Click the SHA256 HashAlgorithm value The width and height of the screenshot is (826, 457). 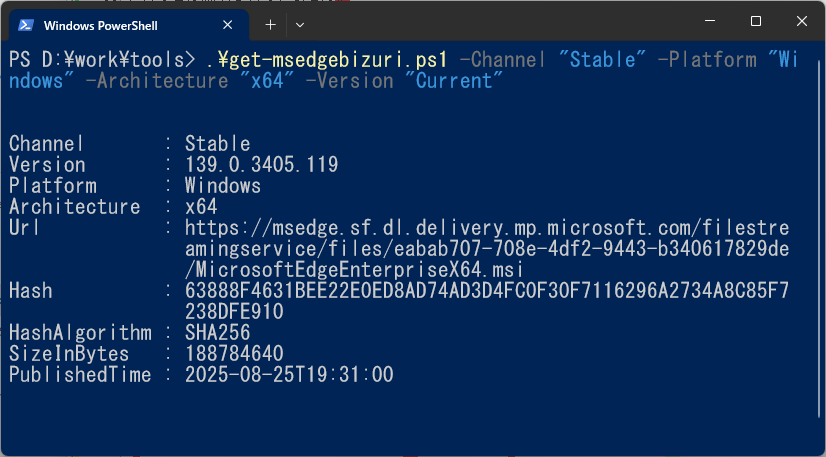click(218, 333)
